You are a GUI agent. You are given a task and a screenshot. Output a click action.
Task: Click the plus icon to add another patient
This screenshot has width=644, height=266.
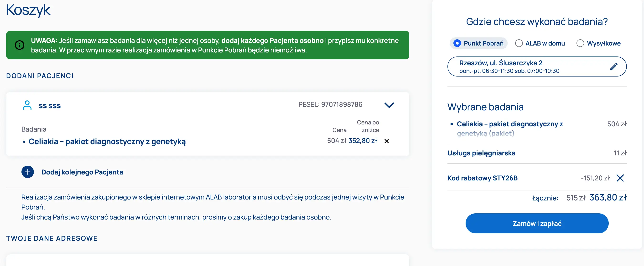tap(27, 172)
